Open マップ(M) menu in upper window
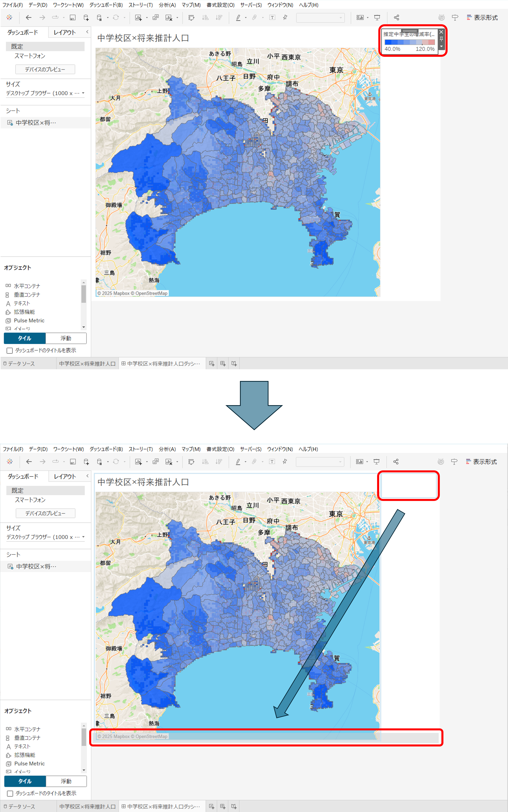The width and height of the screenshot is (508, 812). (191, 5)
